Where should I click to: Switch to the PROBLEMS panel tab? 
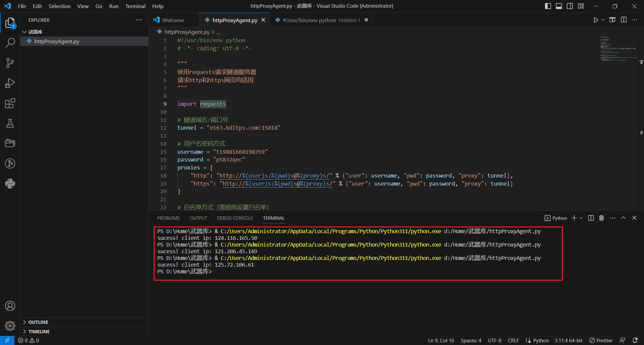click(168, 218)
